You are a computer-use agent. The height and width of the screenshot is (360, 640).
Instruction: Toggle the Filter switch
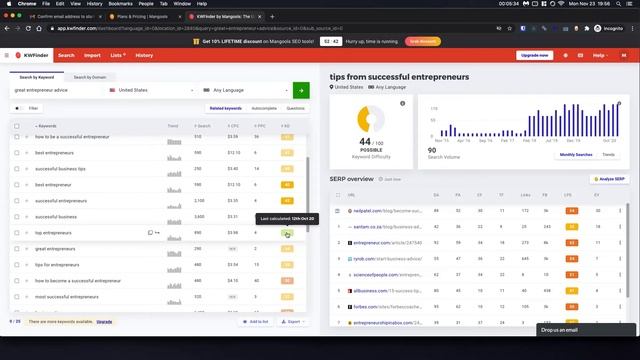18,108
